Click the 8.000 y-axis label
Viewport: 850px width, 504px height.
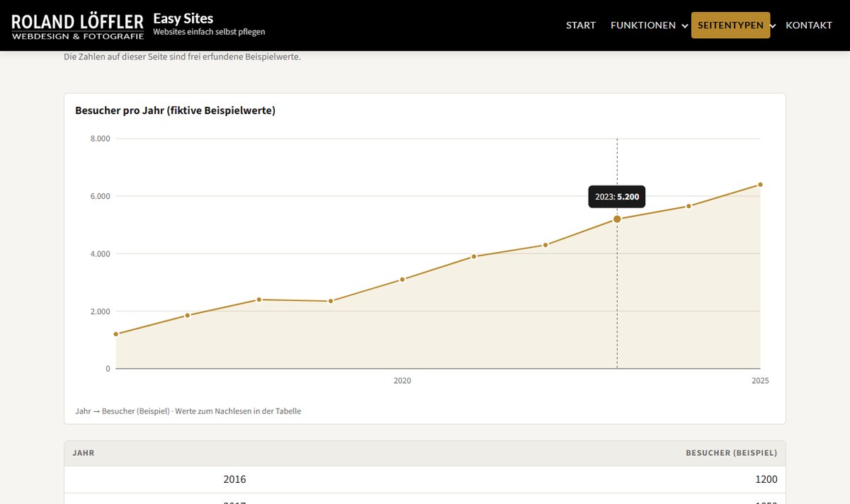[x=100, y=139]
